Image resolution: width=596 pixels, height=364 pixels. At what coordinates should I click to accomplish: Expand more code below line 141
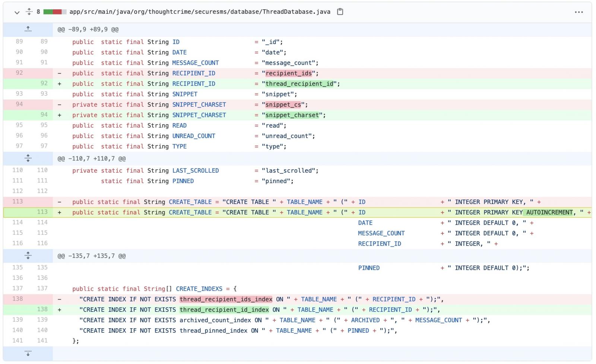tap(28, 353)
